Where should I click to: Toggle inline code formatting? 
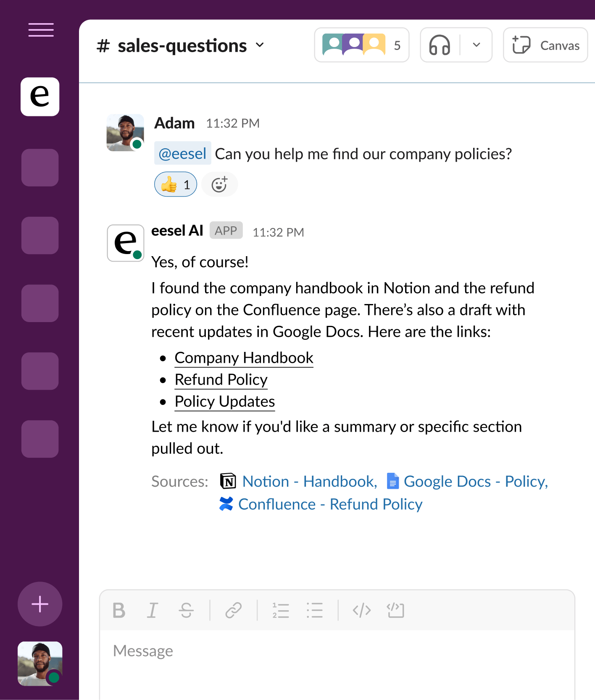361,610
